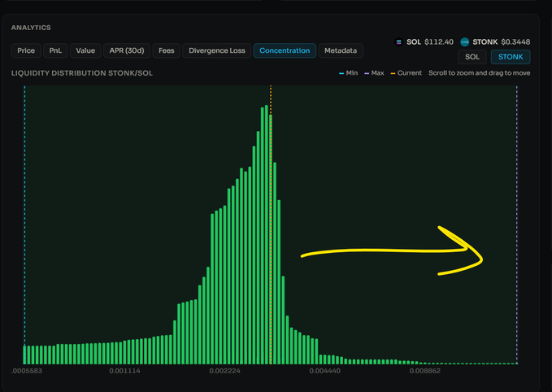Click the STONK token icon

(x=465, y=42)
